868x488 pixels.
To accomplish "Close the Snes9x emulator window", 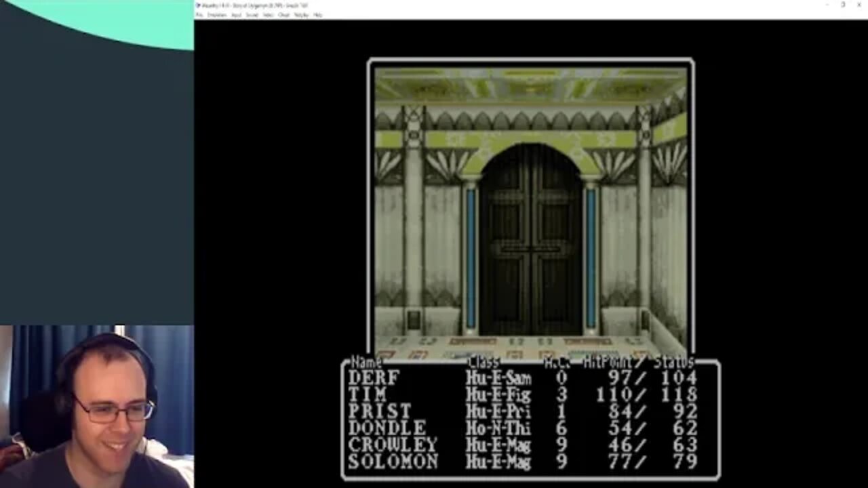I will (x=859, y=5).
